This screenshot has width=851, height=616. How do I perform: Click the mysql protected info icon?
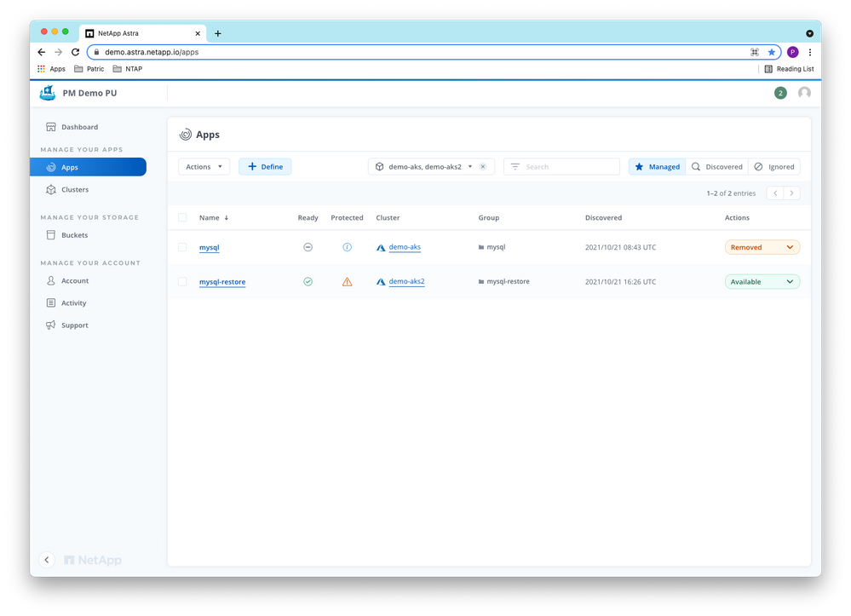point(347,247)
